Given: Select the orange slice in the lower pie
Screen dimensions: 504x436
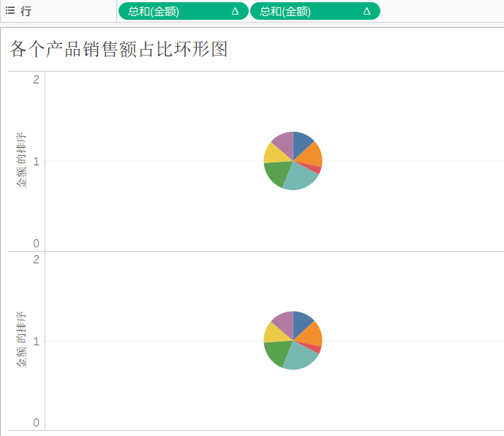Looking at the screenshot, I should pos(312,333).
